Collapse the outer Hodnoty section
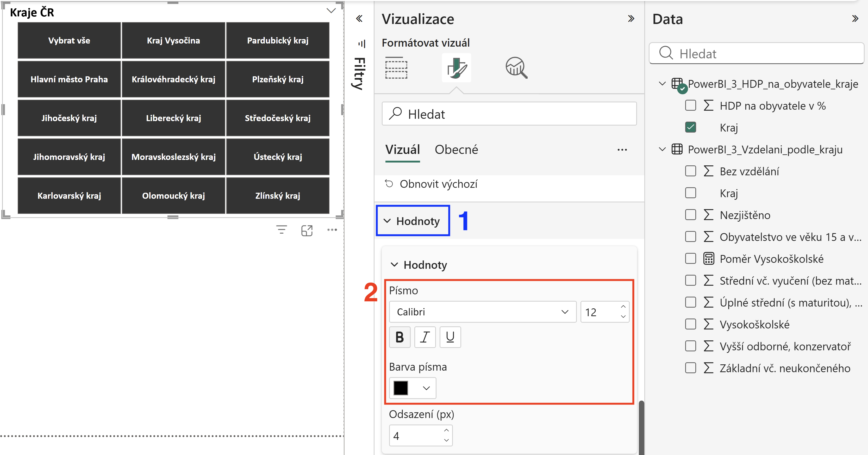This screenshot has width=868, height=455. pos(413,221)
